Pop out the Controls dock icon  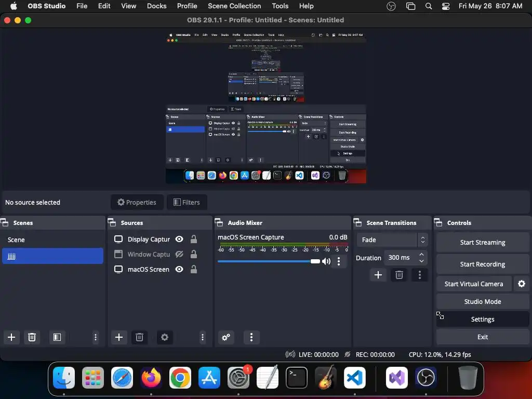[438, 222]
